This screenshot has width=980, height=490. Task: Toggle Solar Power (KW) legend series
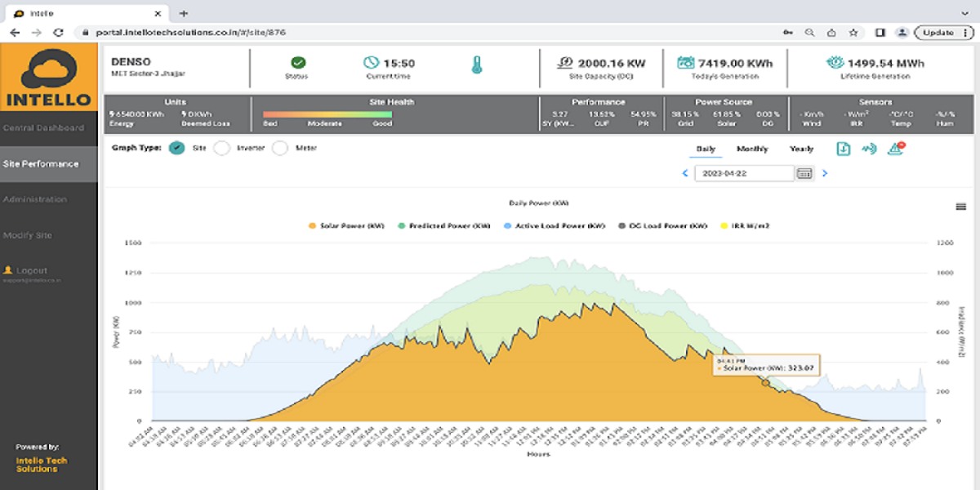click(x=346, y=225)
